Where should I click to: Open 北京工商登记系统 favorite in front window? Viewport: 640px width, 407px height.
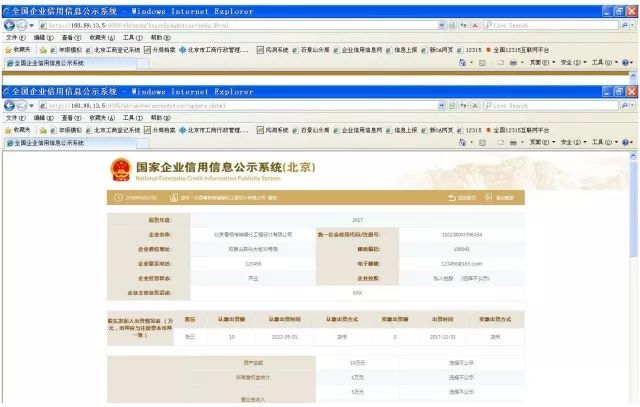113,130
